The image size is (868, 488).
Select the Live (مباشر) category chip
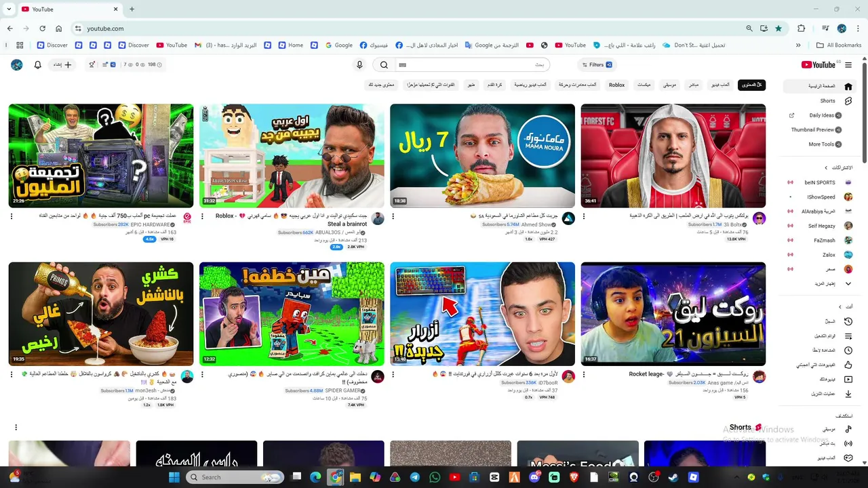coord(694,85)
